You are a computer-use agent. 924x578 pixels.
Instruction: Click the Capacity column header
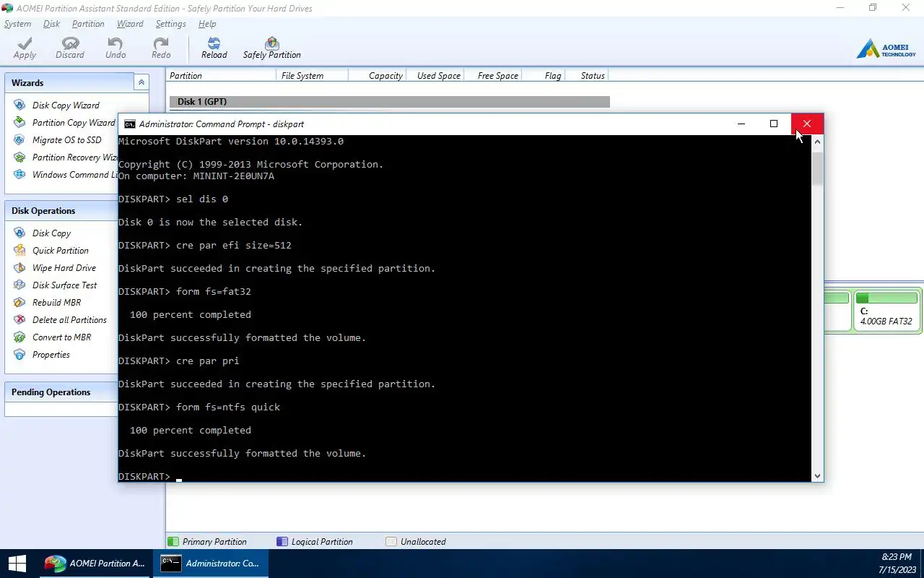377,75
